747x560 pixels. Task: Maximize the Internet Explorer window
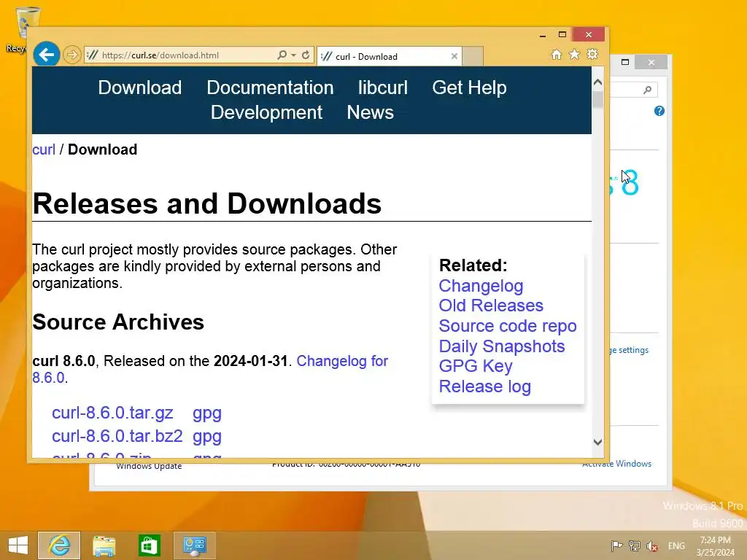[562, 34]
